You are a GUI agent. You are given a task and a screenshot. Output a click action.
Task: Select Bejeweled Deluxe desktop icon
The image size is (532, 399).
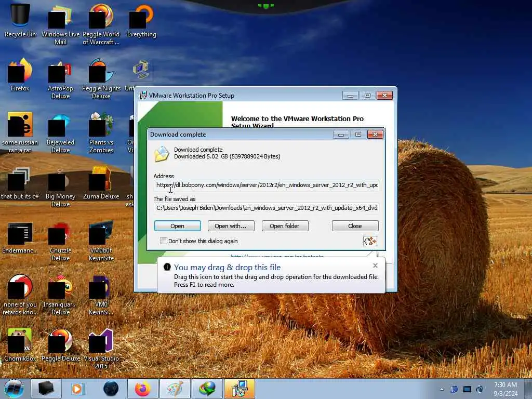[x=60, y=132]
